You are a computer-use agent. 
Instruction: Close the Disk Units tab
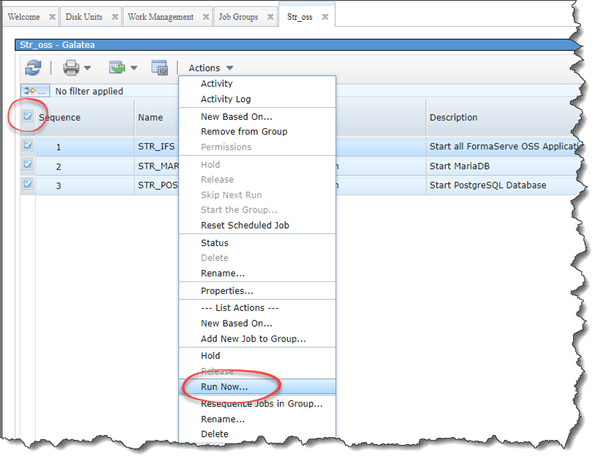(112, 17)
